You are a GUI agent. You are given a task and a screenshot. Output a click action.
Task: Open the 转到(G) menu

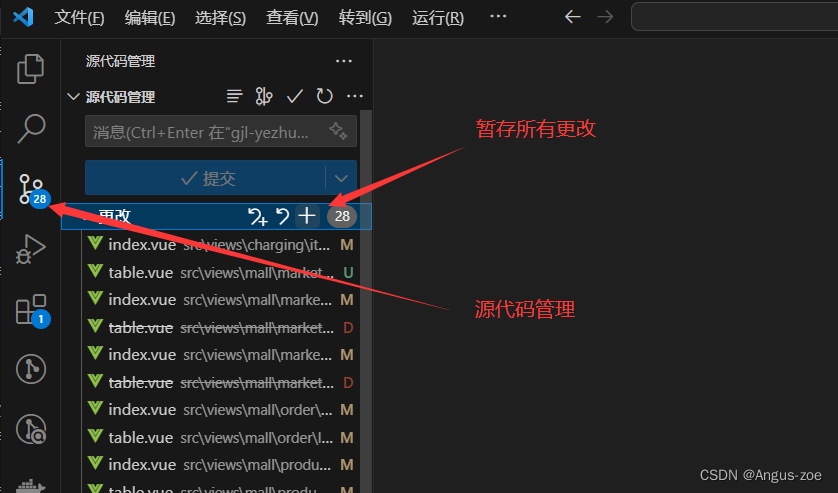(x=365, y=18)
